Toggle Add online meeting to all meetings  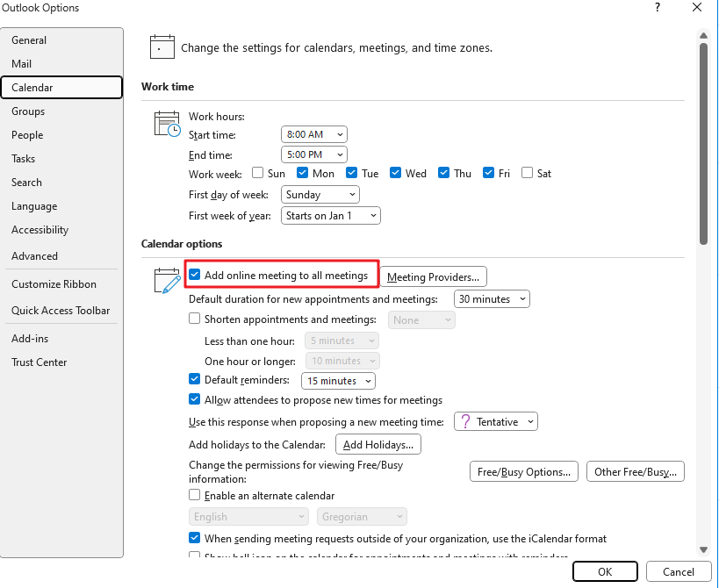coord(194,275)
